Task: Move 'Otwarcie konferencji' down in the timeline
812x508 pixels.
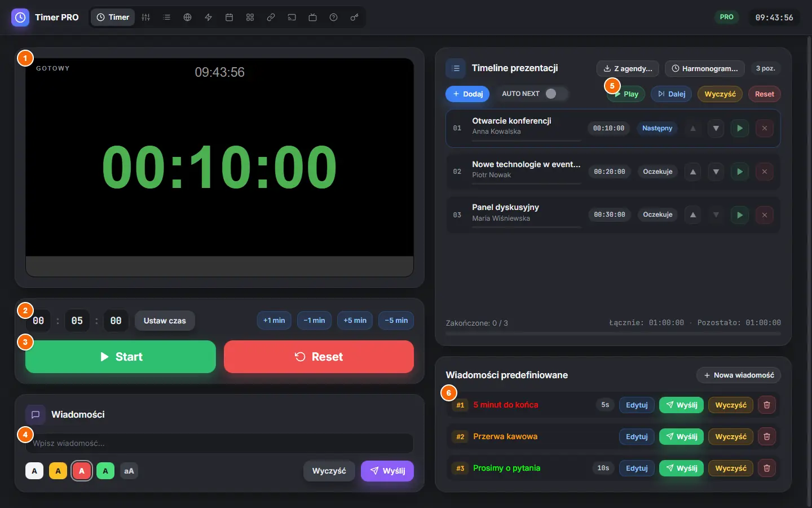Action: coord(716,128)
